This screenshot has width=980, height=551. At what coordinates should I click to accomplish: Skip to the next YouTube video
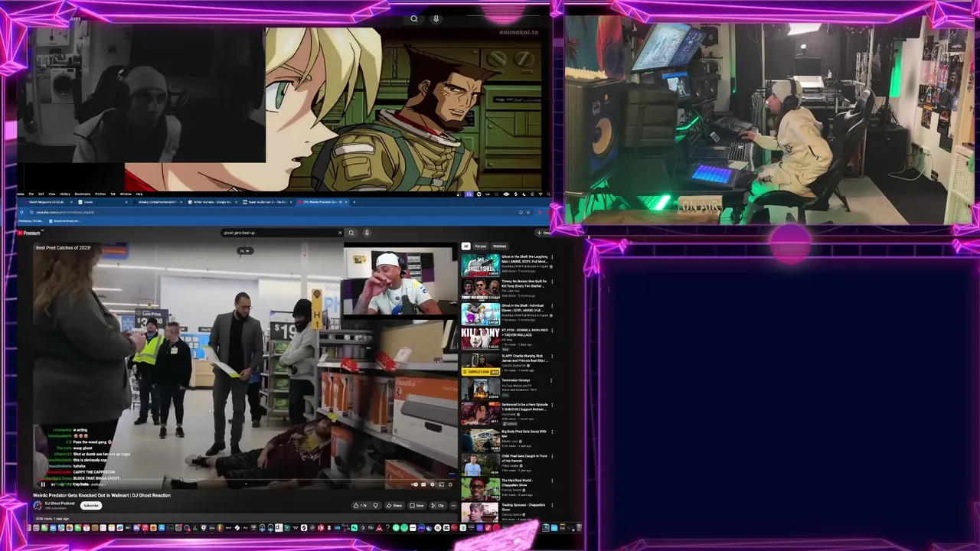[x=52, y=484]
